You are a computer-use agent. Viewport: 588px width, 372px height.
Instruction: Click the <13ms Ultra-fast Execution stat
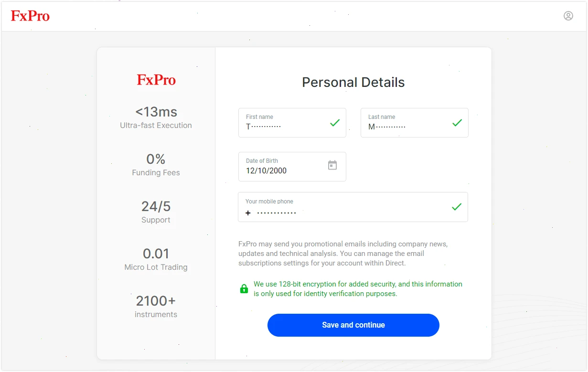pyautogui.click(x=156, y=117)
